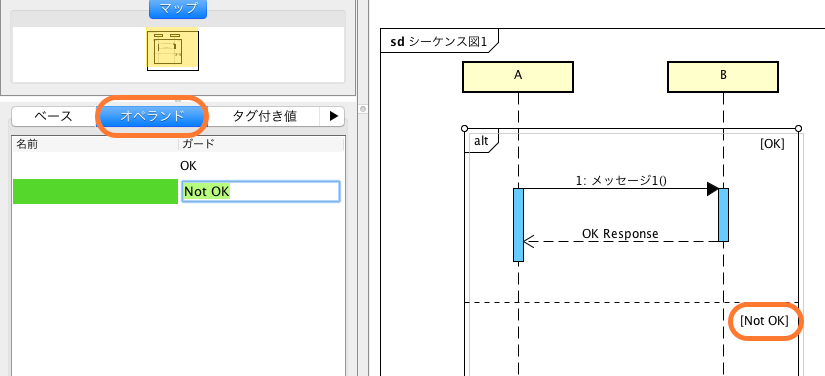
Task: Show more tabs with the arrow button
Action: coord(333,116)
